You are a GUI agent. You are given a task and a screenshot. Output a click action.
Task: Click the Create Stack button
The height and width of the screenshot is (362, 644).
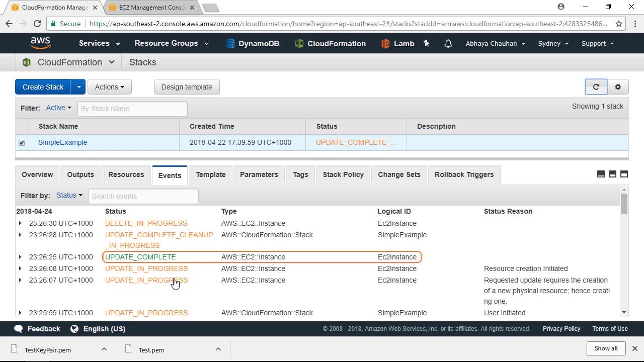pos(43,87)
